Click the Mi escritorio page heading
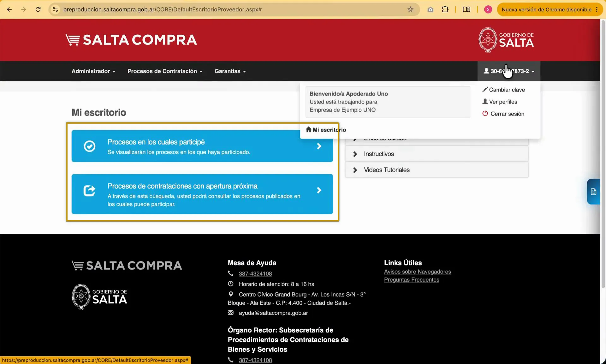Screen dimensions: 606x364 pos(99,112)
